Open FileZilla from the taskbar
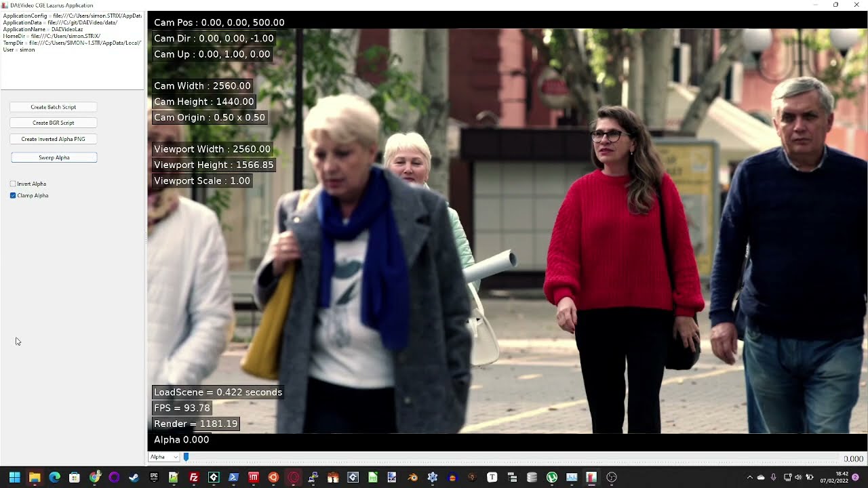868x488 pixels. pyautogui.click(x=193, y=477)
